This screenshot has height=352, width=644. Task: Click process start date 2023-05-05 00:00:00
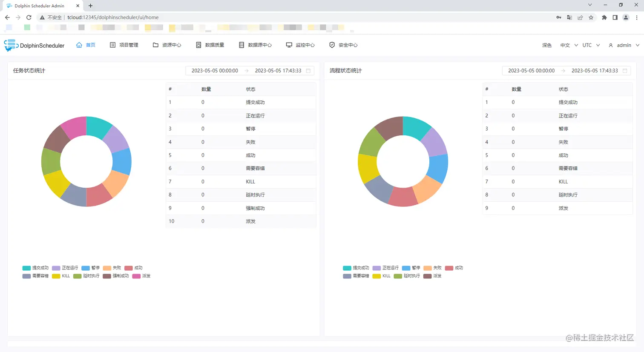(531, 71)
